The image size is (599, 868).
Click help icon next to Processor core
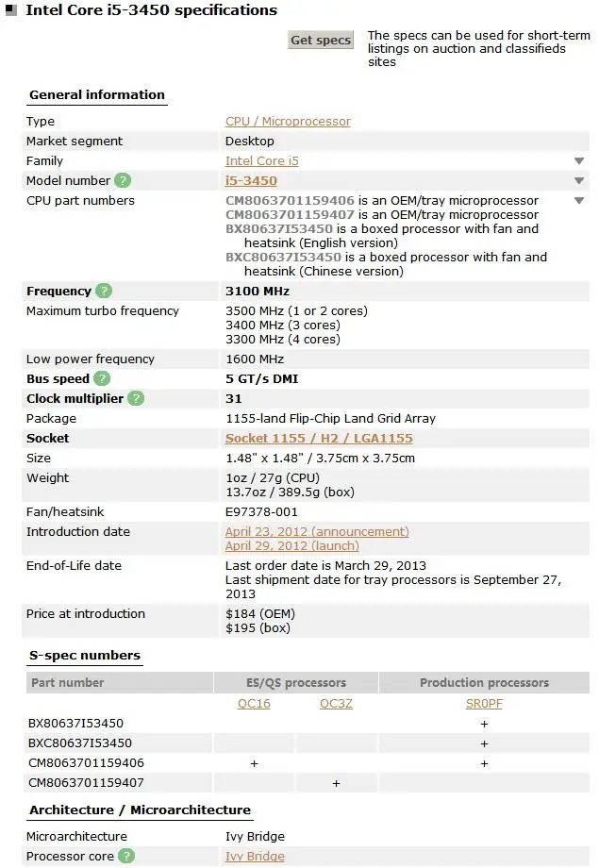[126, 856]
